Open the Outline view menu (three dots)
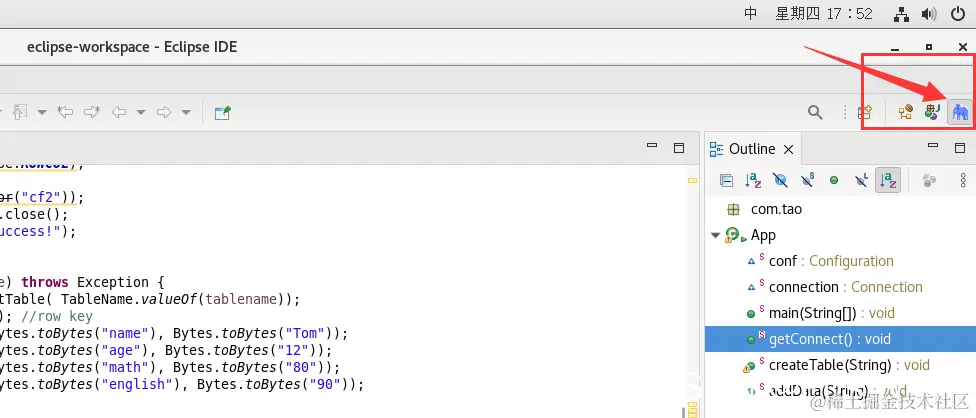Image resolution: width=976 pixels, height=418 pixels. (x=964, y=180)
